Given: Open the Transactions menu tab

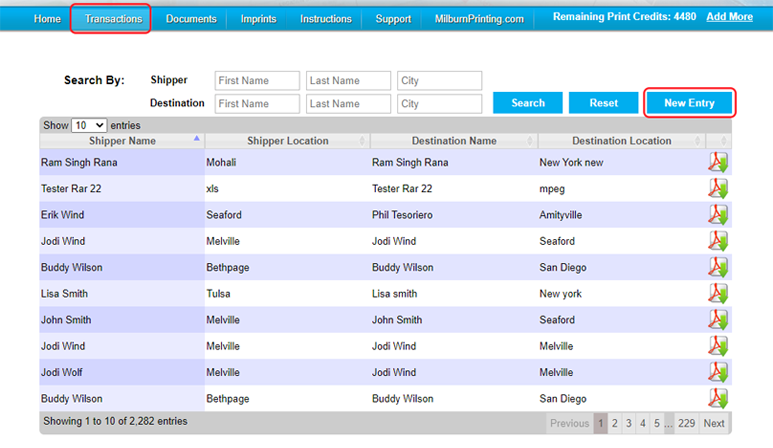Looking at the screenshot, I should [112, 19].
